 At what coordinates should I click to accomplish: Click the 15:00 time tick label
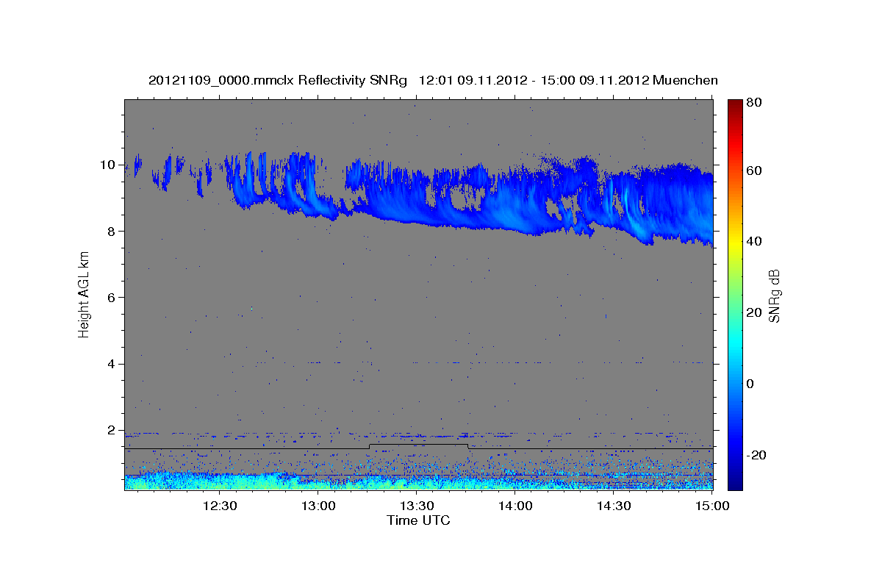pyautogui.click(x=713, y=506)
